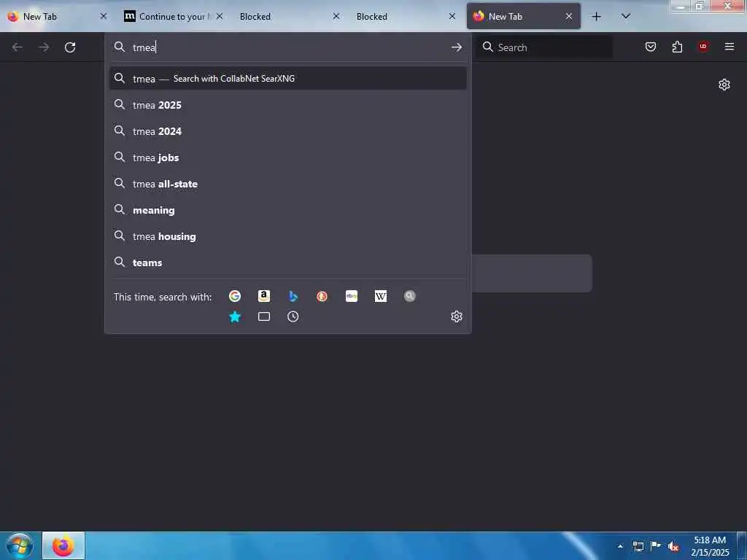Close the active New Tab
747x560 pixels.
point(569,17)
